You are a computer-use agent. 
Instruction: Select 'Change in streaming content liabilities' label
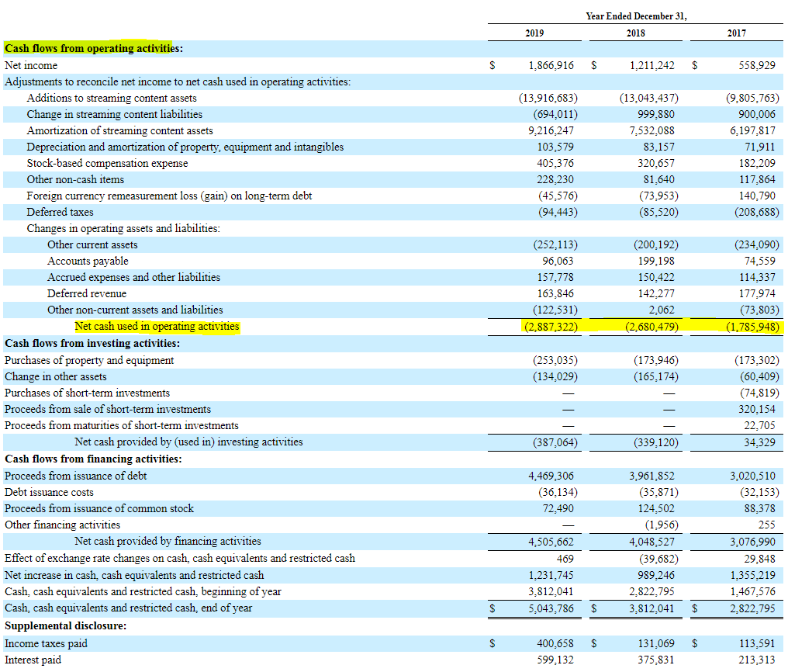[x=115, y=114]
